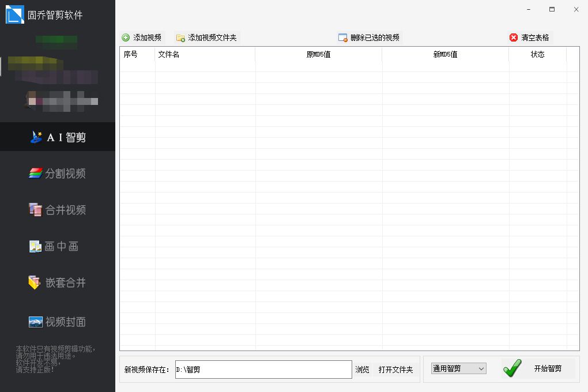Screen dimensions: 588x392
Task: Click the 新视频保存在 label
Action: 146,370
